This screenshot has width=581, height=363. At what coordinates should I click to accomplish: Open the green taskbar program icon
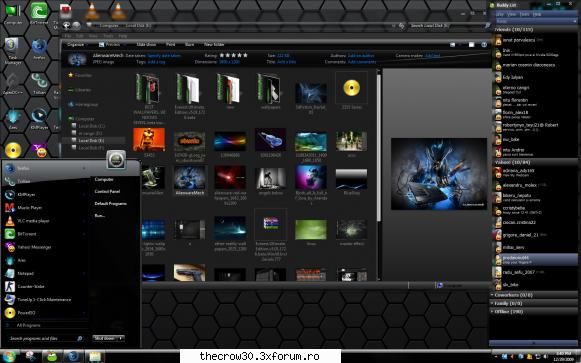click(x=52, y=356)
